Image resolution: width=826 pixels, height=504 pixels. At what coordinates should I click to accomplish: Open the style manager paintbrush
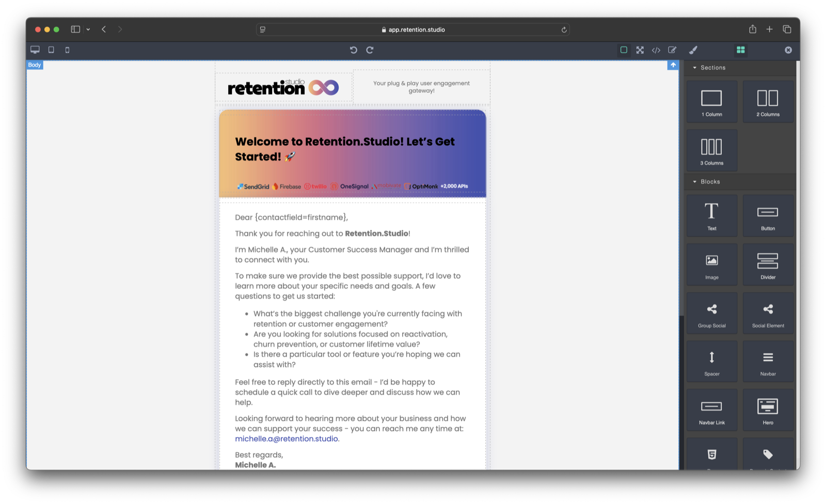[693, 50]
